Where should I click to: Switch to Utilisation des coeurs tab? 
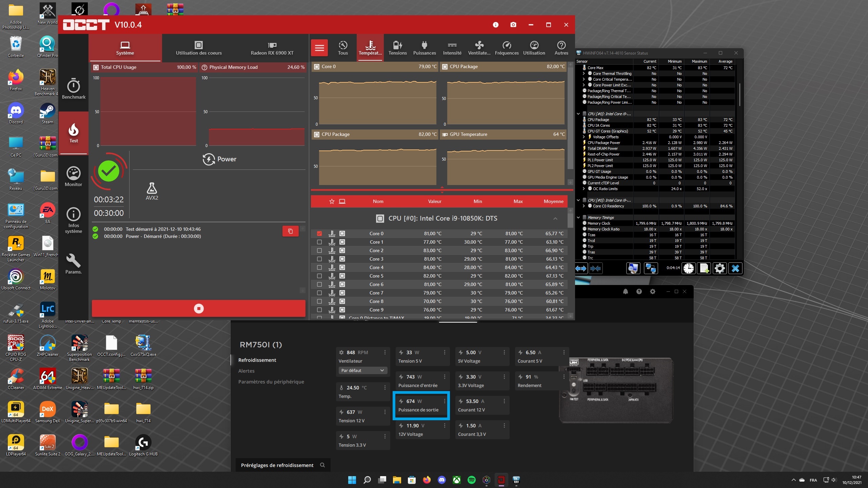tap(199, 48)
